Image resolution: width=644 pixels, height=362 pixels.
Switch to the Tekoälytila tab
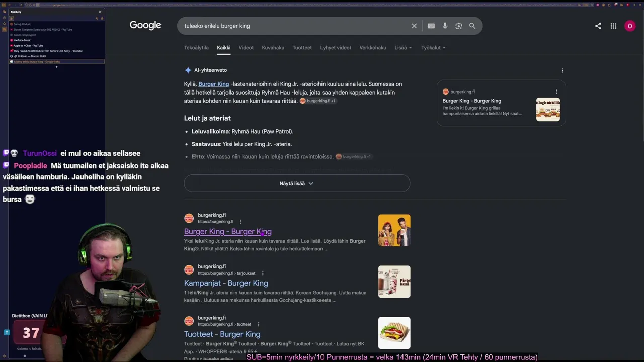pyautogui.click(x=196, y=48)
